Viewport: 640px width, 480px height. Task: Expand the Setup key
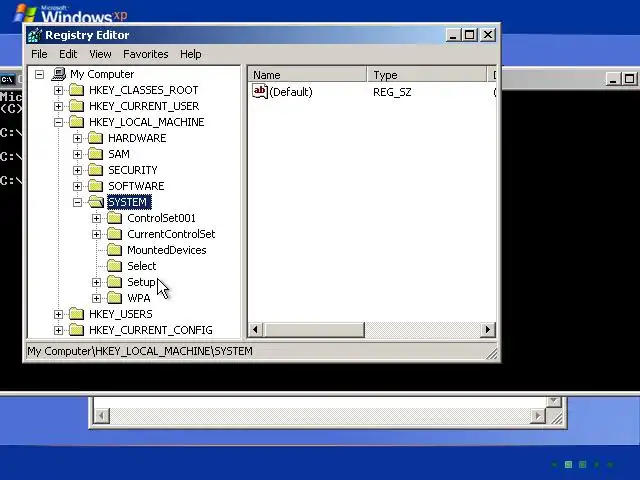[97, 282]
